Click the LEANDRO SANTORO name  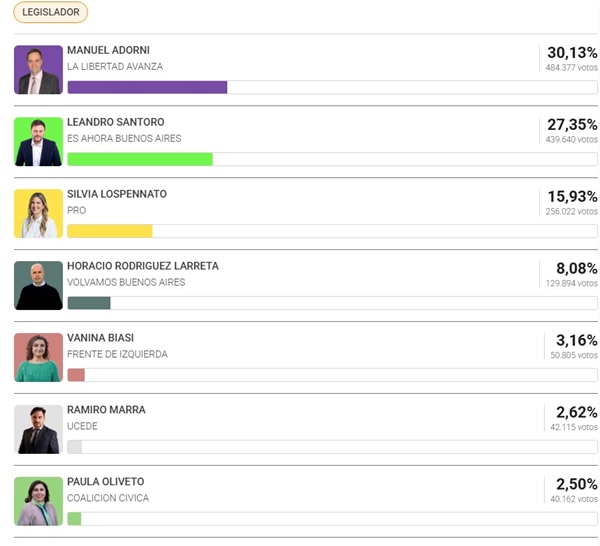[x=116, y=122]
